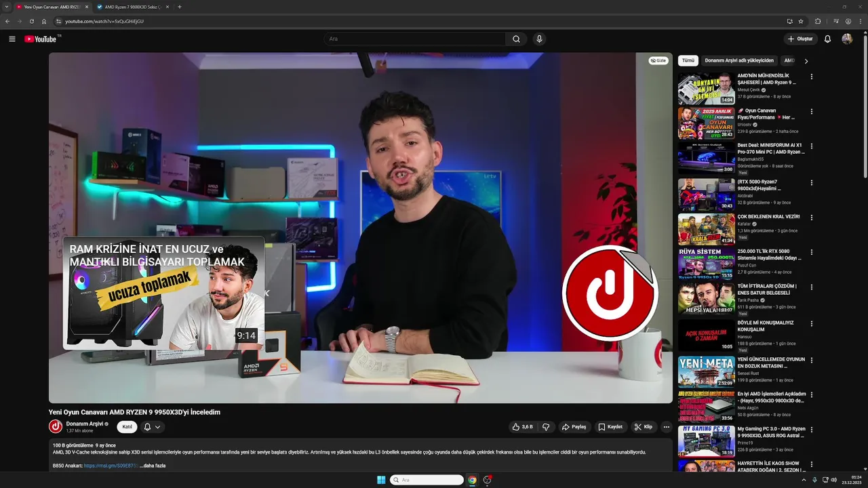Open the BÖYLE Mİ KONUŞMALIYIZ KONUŞALIM video title

[x=766, y=326]
